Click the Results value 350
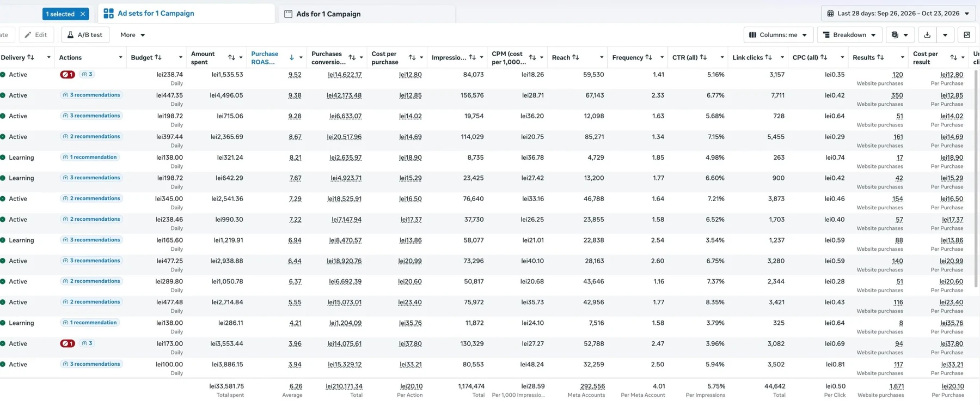The image size is (980, 405). 897,95
